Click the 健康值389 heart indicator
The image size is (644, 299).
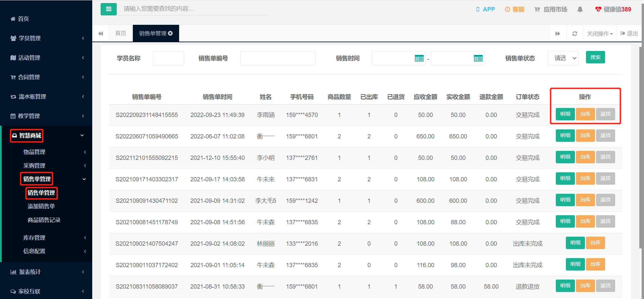(613, 9)
